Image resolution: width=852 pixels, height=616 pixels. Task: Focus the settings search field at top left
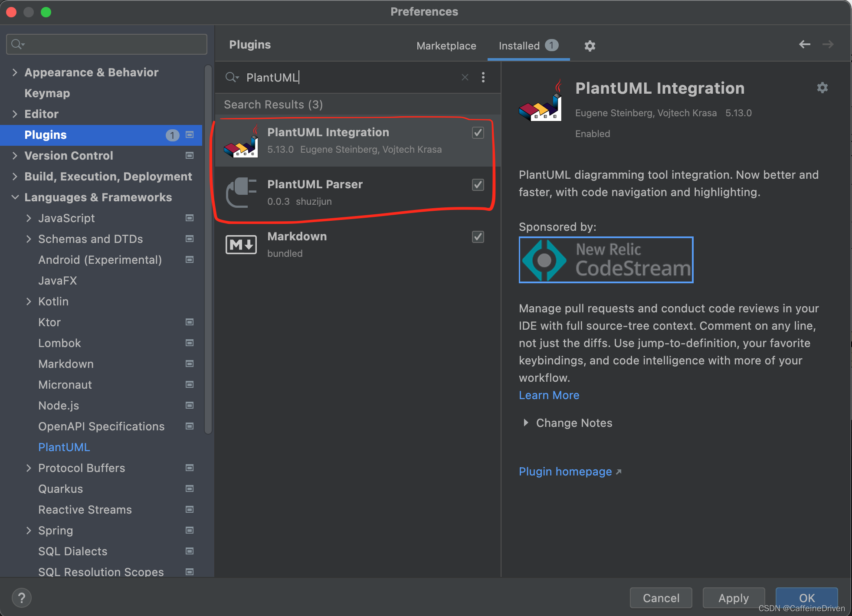click(x=107, y=44)
